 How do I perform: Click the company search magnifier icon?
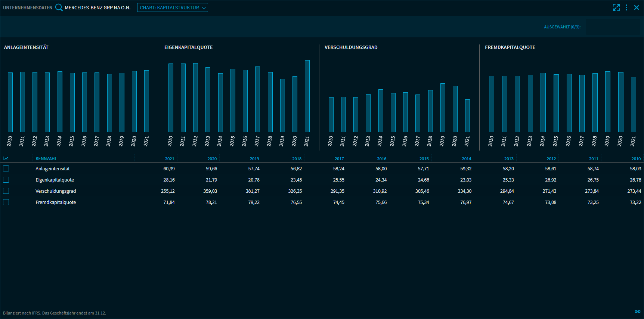pyautogui.click(x=59, y=7)
